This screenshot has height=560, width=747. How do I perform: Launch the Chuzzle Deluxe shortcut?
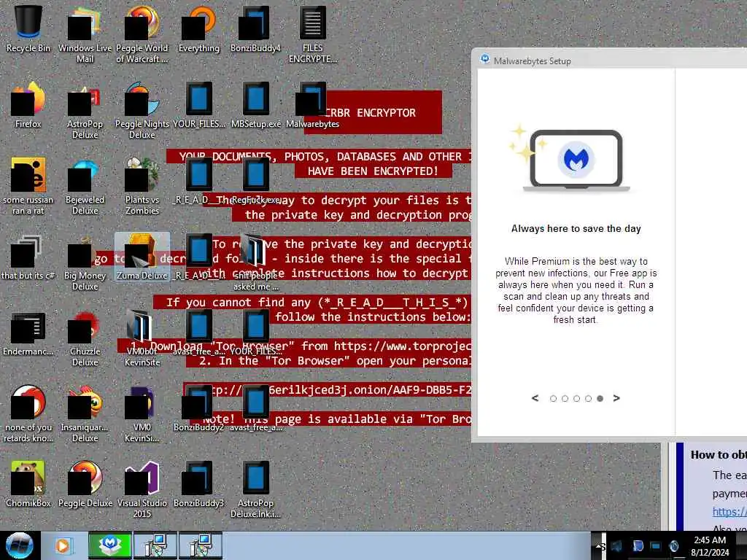pos(85,338)
